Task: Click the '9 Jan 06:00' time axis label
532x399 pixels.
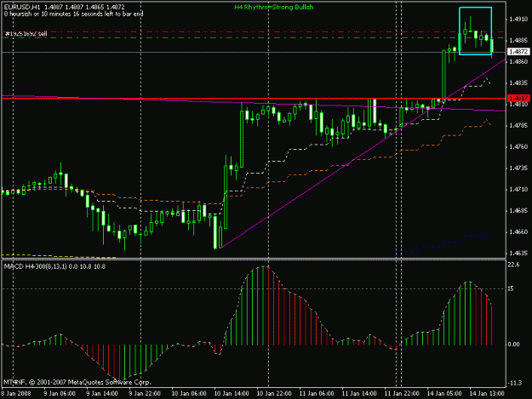Action: point(60,394)
